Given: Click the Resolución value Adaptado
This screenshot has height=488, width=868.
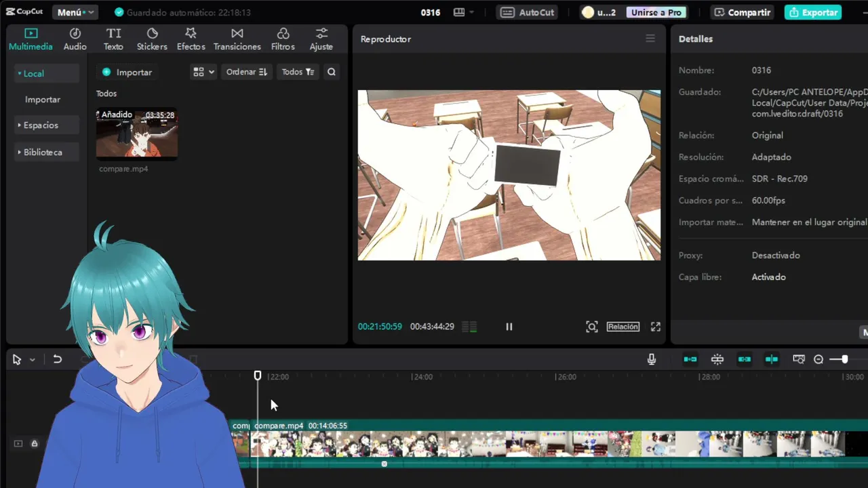Looking at the screenshot, I should tap(772, 157).
